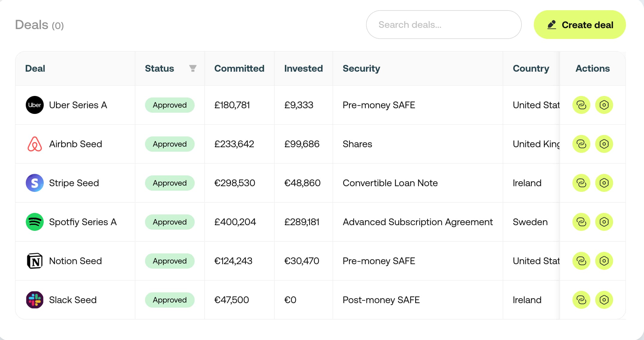Viewport: 644px width, 340px height.
Task: Open settings icon for Slack Seed
Action: (604, 300)
